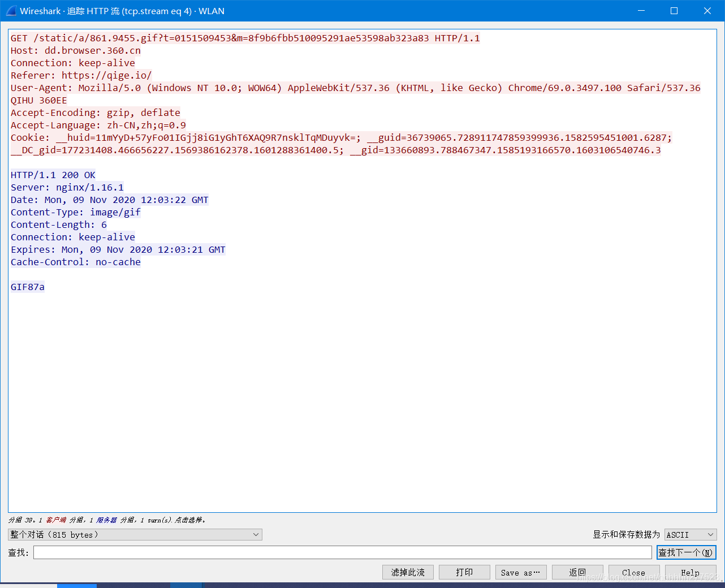The image size is (725, 588).
Task: Click the request Connection: keep-alive line
Action: 72,63
